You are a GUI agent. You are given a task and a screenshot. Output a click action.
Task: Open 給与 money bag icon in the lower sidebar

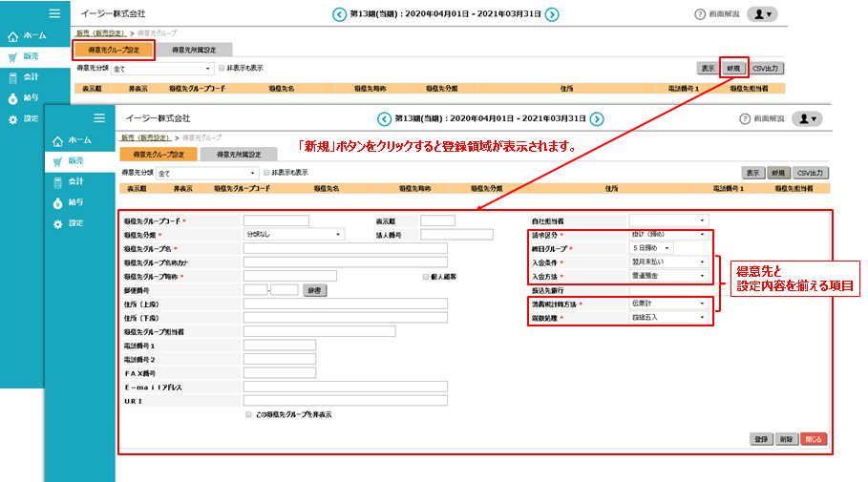pos(57,202)
